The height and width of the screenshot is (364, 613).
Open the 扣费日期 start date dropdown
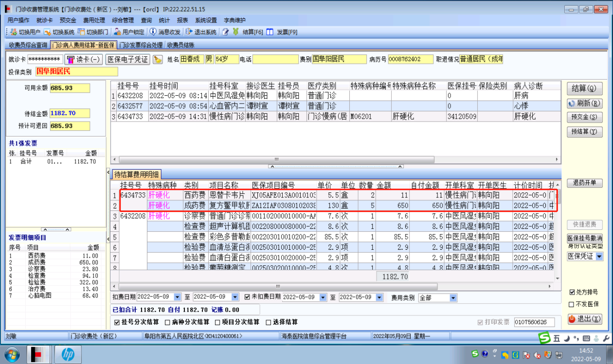(177, 297)
